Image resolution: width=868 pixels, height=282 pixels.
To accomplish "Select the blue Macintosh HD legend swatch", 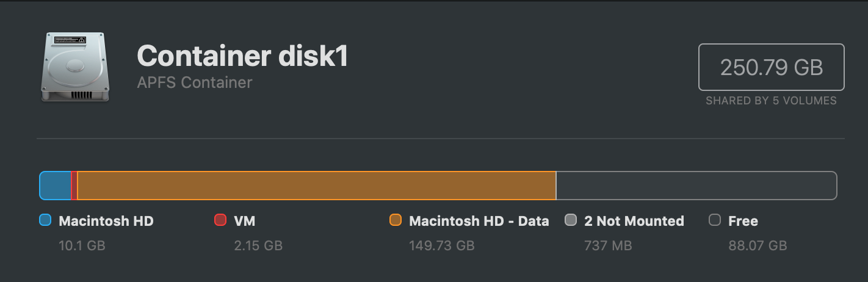I will click(45, 220).
